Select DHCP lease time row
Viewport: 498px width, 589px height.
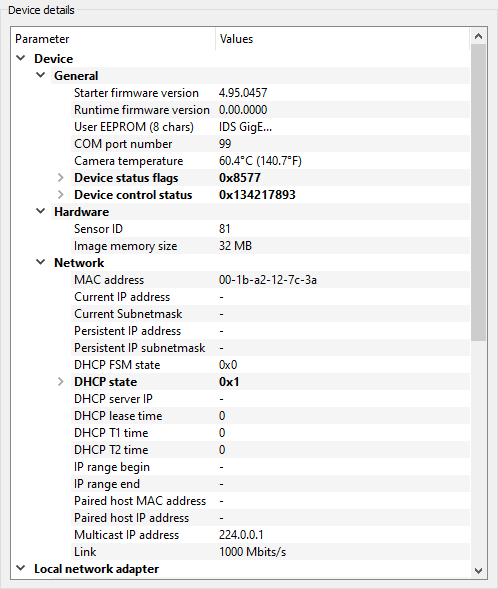click(270, 416)
